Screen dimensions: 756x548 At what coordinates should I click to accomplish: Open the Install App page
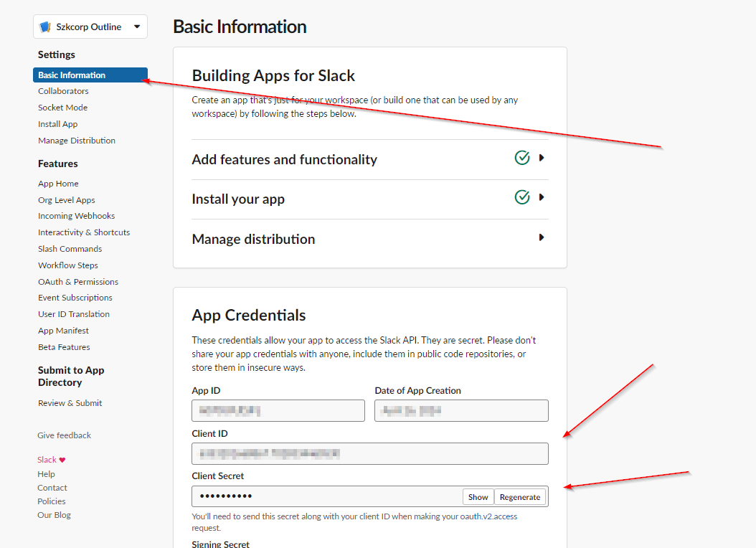(x=58, y=124)
